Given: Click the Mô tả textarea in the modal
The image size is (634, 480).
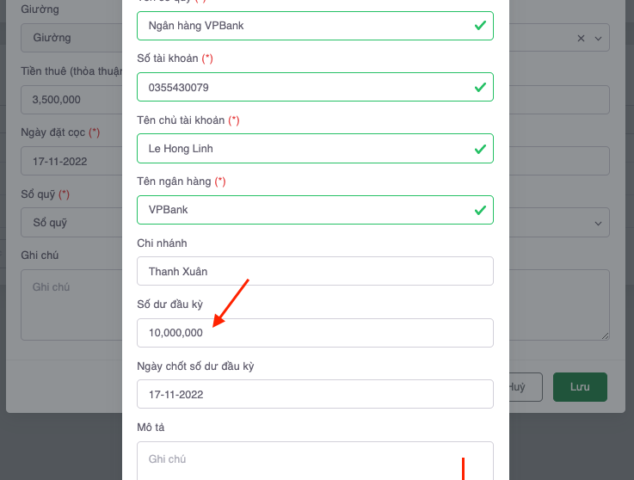Looking at the screenshot, I should pyautogui.click(x=314, y=460).
